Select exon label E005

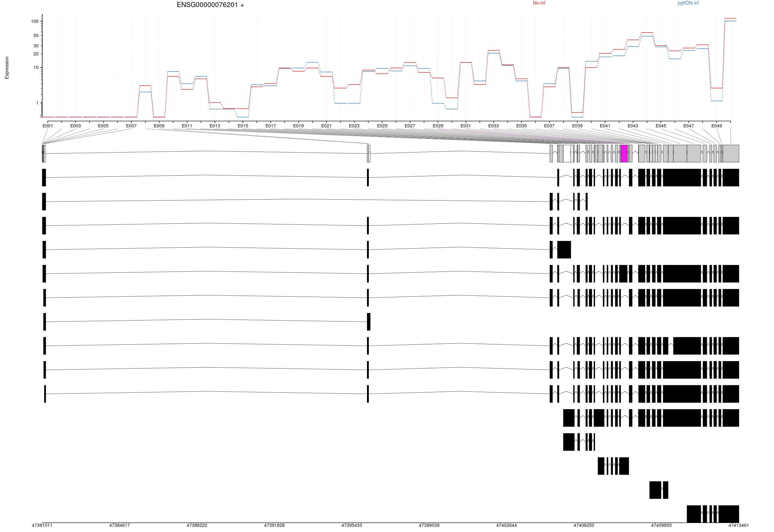tap(103, 126)
